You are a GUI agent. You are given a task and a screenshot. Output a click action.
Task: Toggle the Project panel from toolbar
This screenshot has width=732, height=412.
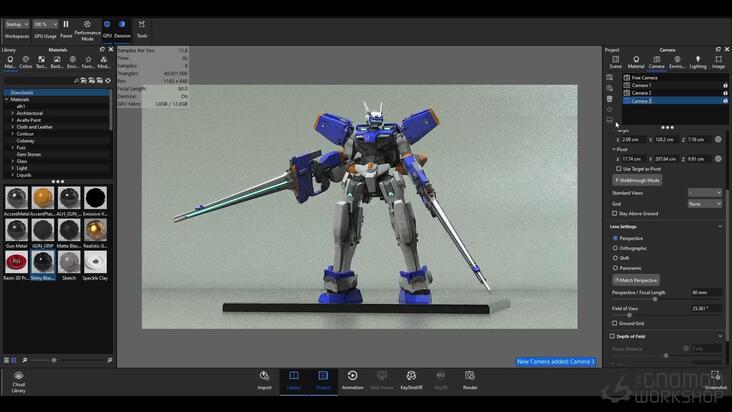point(323,380)
